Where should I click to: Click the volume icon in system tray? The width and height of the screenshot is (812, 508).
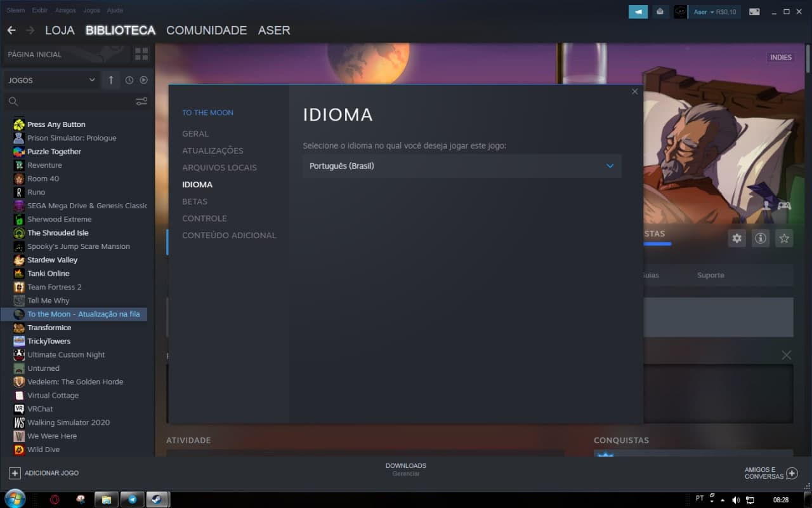(736, 500)
